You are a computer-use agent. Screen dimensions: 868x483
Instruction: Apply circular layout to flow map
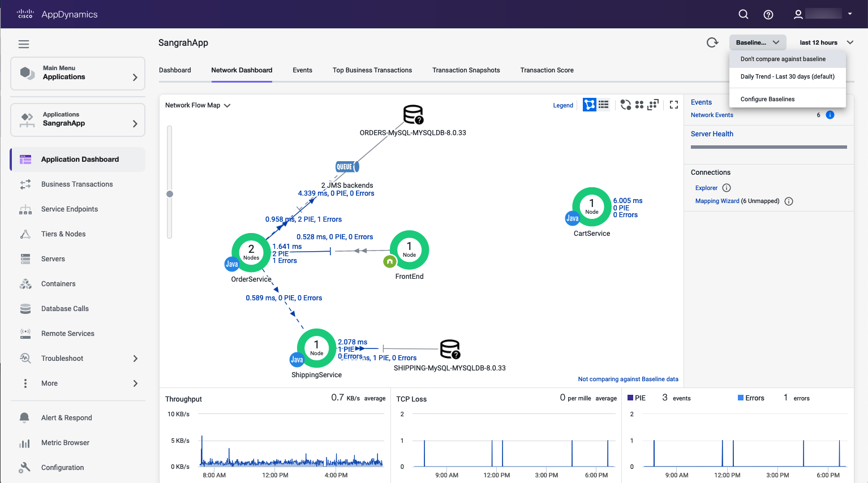point(625,105)
